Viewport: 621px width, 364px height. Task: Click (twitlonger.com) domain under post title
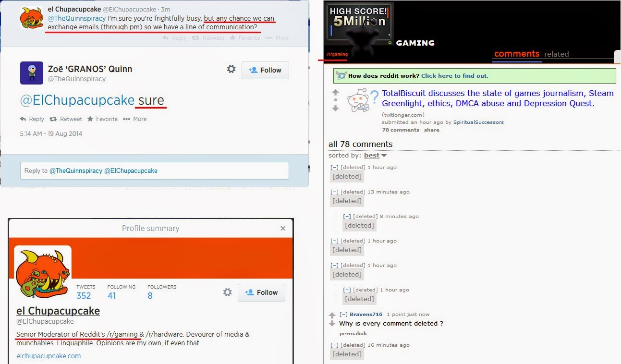point(403,115)
